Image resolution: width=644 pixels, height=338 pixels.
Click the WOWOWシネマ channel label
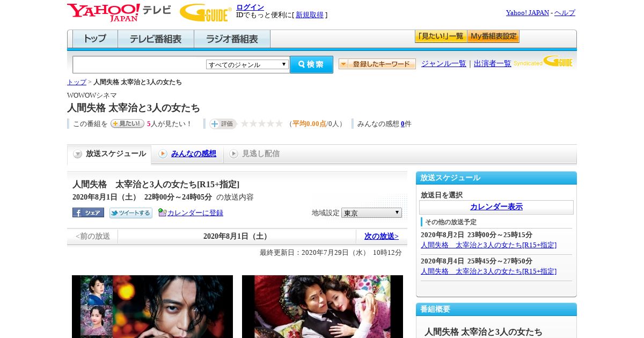(x=92, y=95)
